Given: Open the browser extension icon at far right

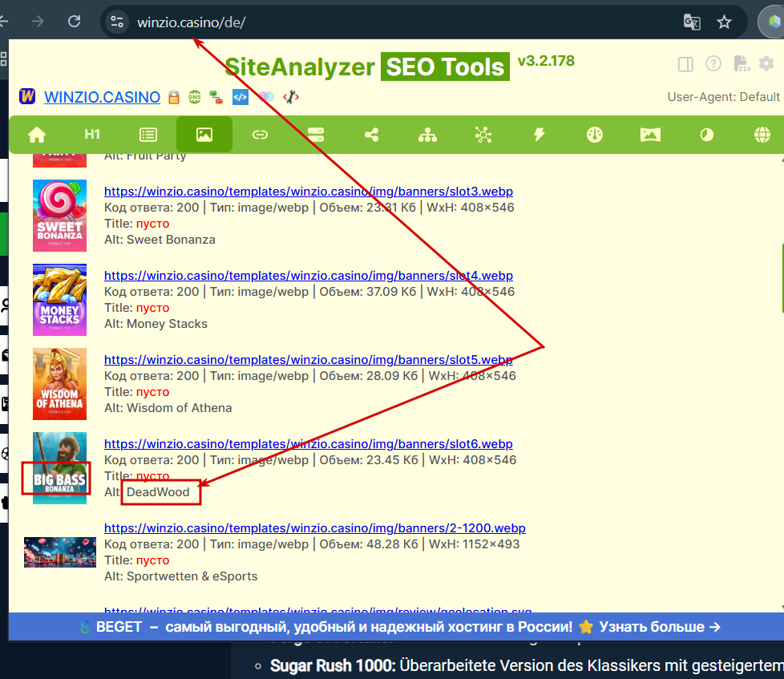Looking at the screenshot, I should [773, 22].
